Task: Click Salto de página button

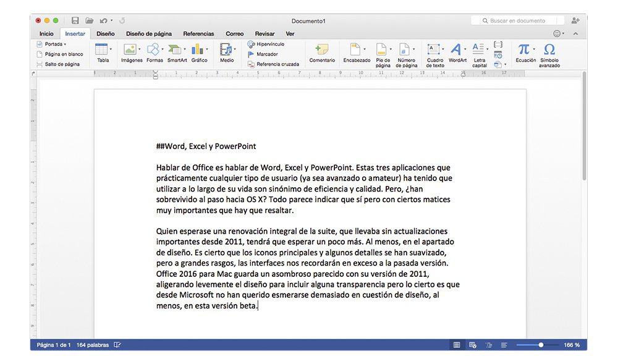Action: pyautogui.click(x=58, y=64)
